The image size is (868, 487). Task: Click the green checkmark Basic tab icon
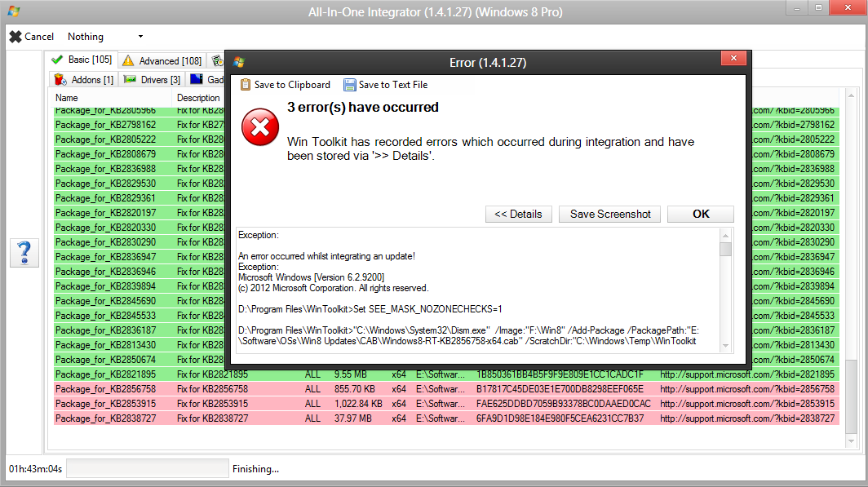(57, 60)
